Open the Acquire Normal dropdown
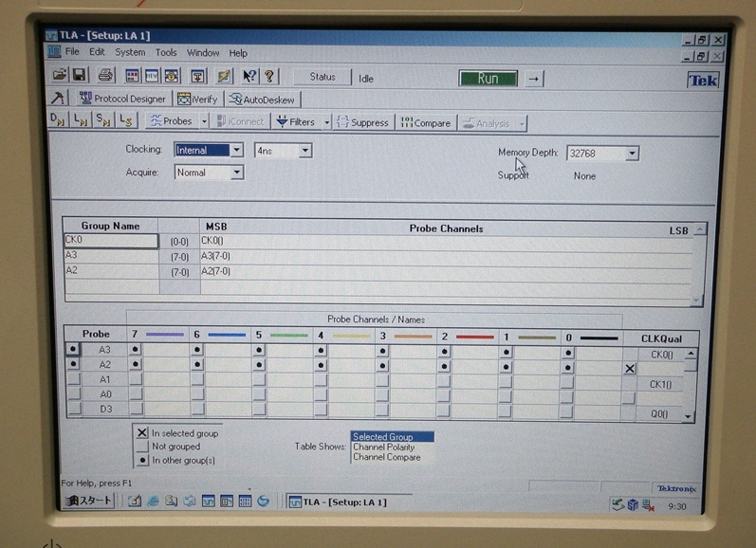The height and width of the screenshot is (548, 756). point(236,172)
